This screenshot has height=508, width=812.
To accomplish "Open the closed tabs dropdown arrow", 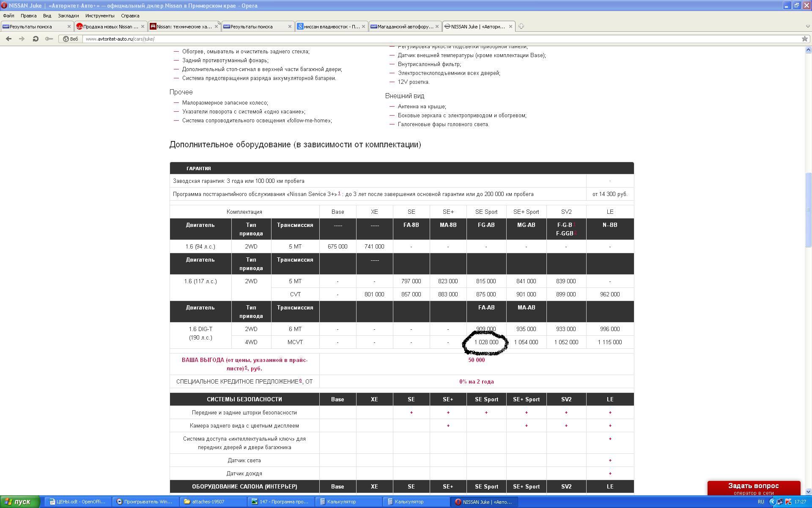I will [x=807, y=26].
